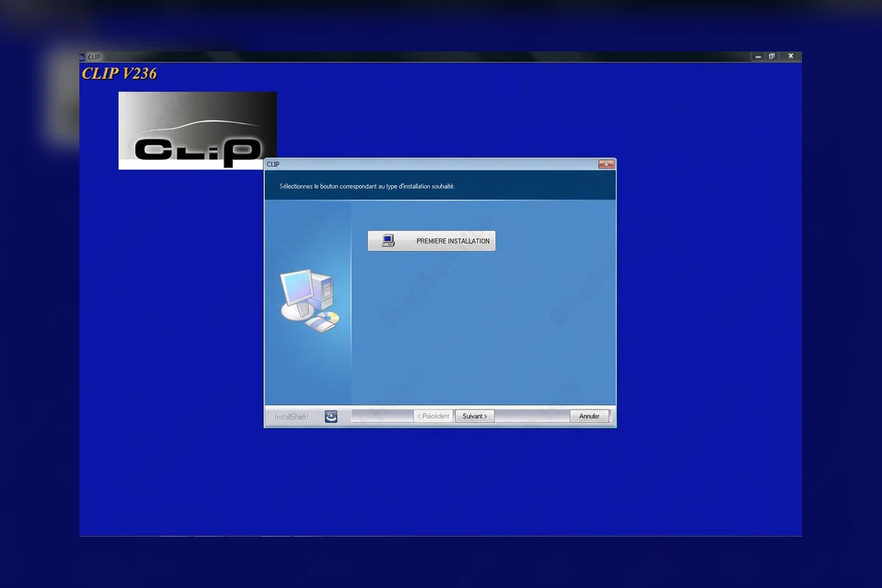This screenshot has height=588, width=882.
Task: Click the disabled Précédent button
Action: tap(433, 416)
